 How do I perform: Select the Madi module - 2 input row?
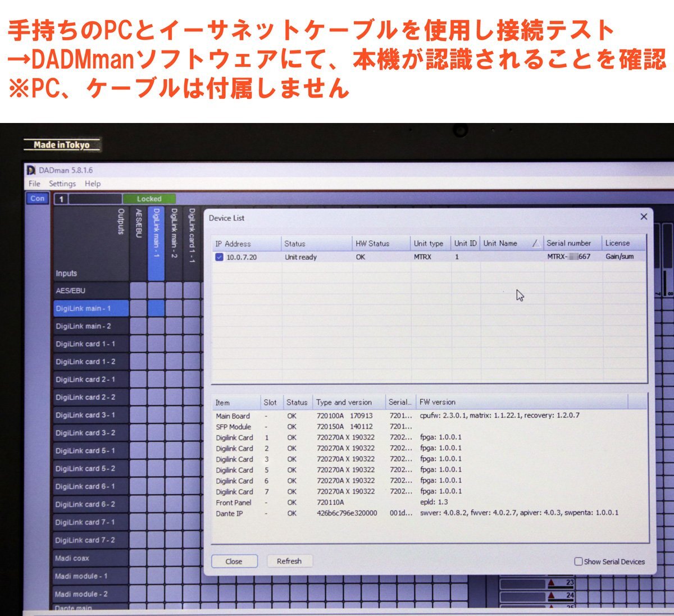click(x=91, y=594)
